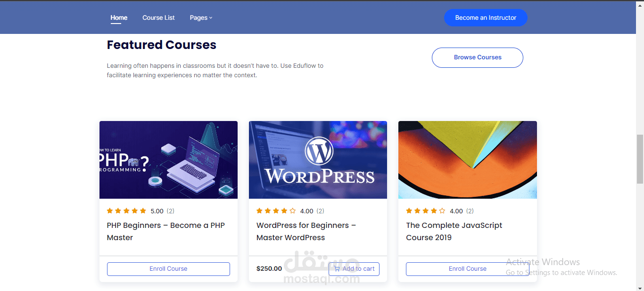Go to the Course List menu item

point(158,18)
